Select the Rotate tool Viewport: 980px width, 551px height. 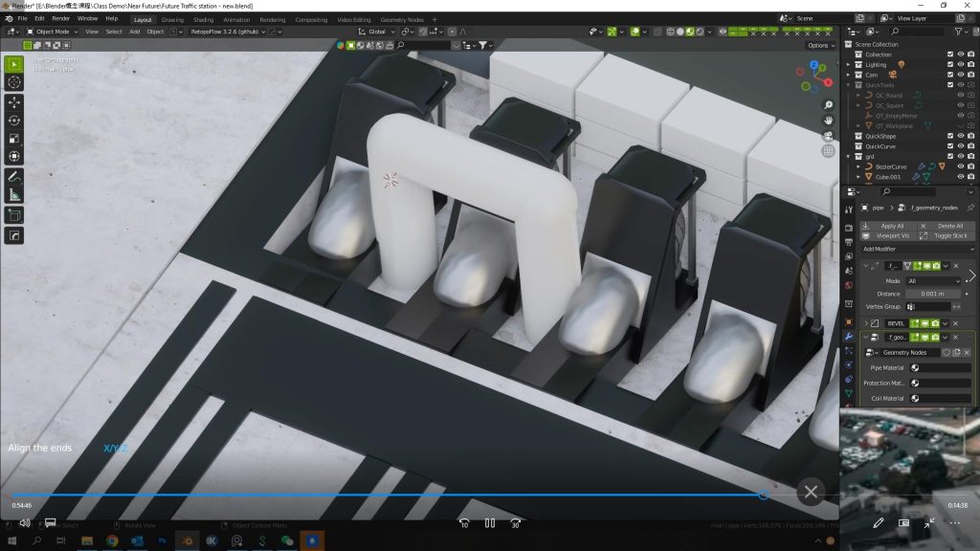click(14, 120)
